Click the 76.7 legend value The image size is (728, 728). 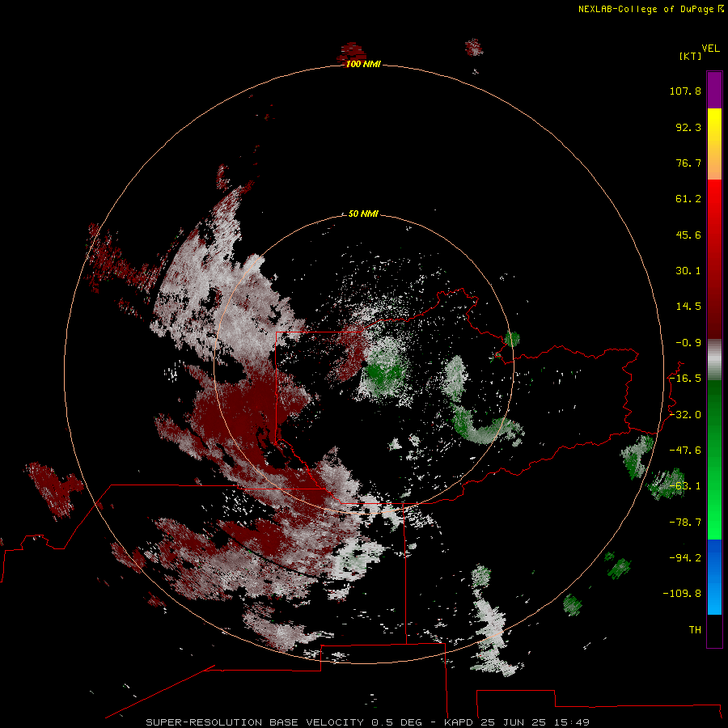(x=688, y=163)
